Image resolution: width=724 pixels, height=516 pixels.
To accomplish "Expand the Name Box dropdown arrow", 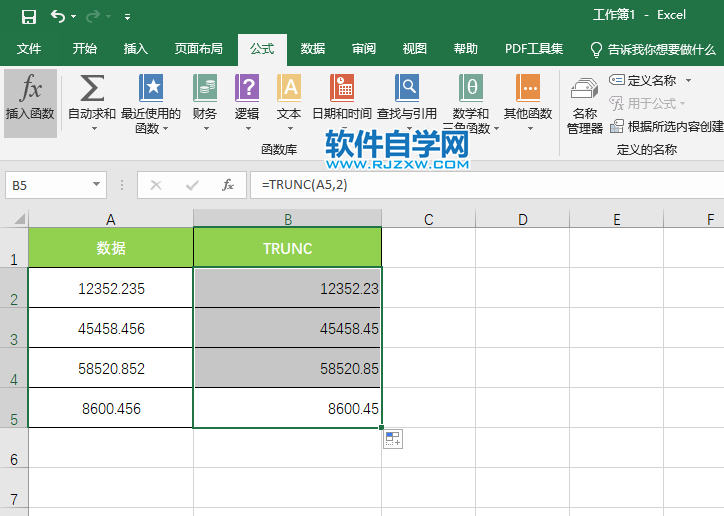I will tap(97, 185).
